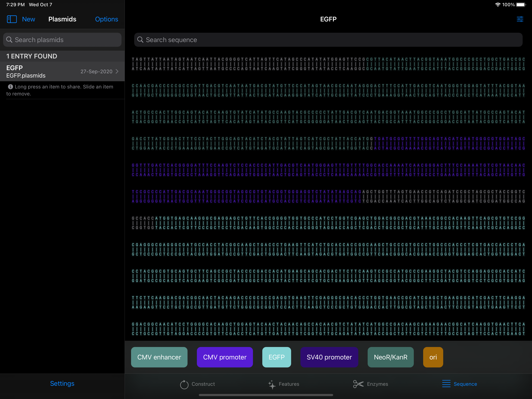Screen dimensions: 532x399
Task: Expand the EGFP entry chevron
Action: point(117,72)
